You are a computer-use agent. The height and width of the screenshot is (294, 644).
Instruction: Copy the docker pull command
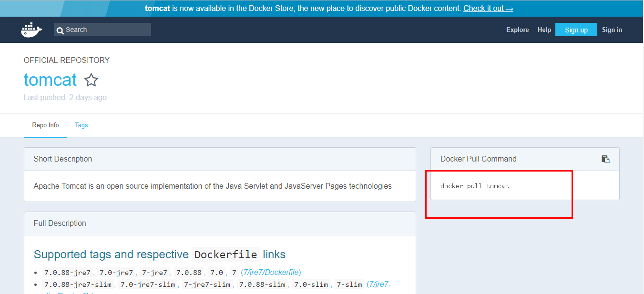pyautogui.click(x=605, y=159)
